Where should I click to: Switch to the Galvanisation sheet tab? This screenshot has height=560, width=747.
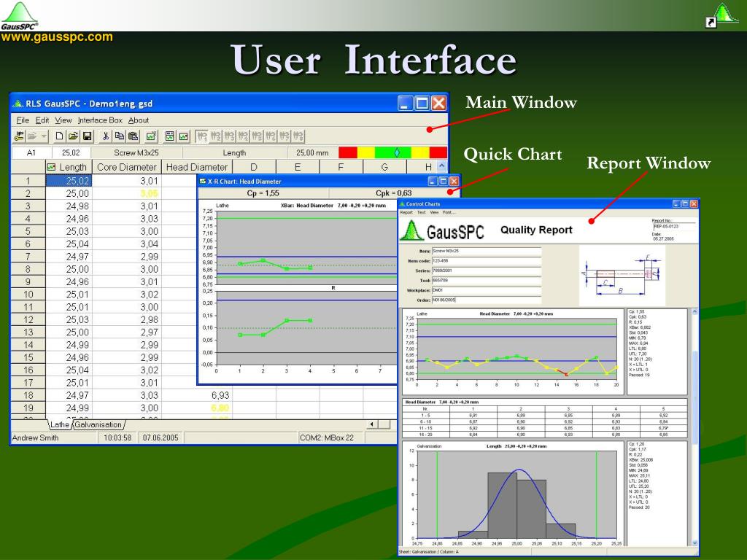pos(98,425)
